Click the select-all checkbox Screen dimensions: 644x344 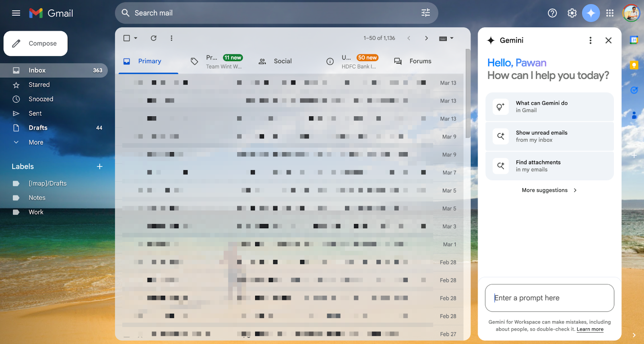[127, 38]
